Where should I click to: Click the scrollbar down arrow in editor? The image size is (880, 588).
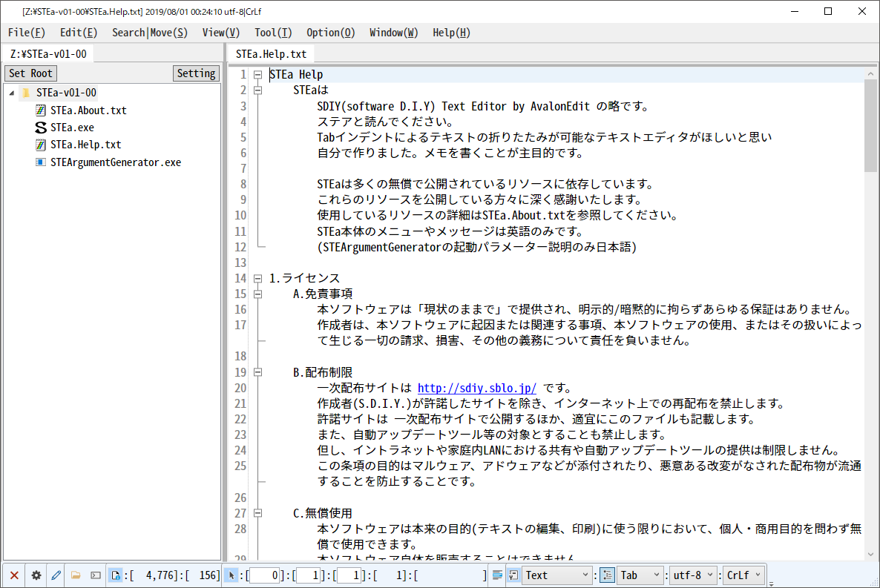pyautogui.click(x=870, y=555)
